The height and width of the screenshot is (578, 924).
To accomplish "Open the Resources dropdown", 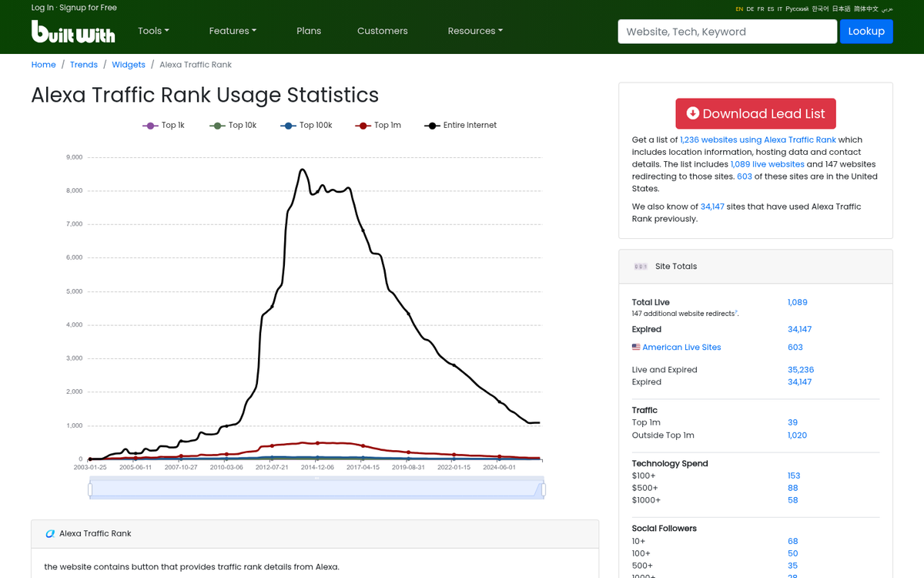I will pyautogui.click(x=474, y=31).
